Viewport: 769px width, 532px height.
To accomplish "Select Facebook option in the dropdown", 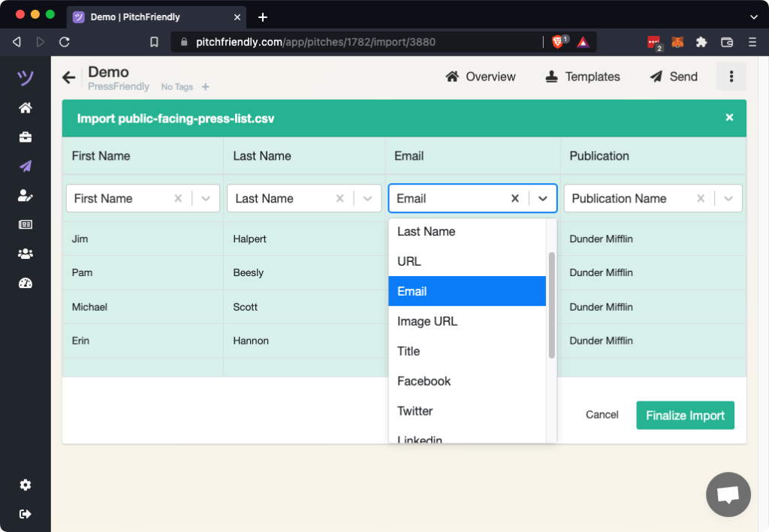I will (x=424, y=381).
